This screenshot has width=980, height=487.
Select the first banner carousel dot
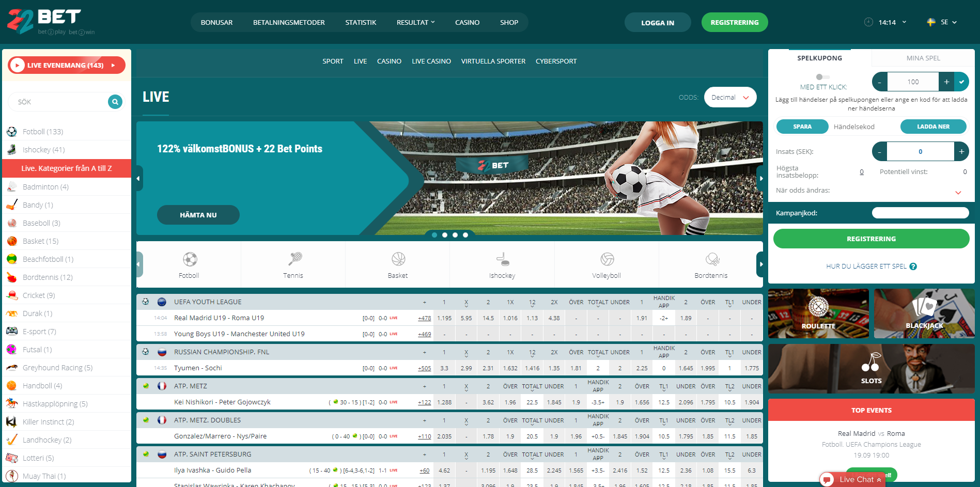click(434, 235)
